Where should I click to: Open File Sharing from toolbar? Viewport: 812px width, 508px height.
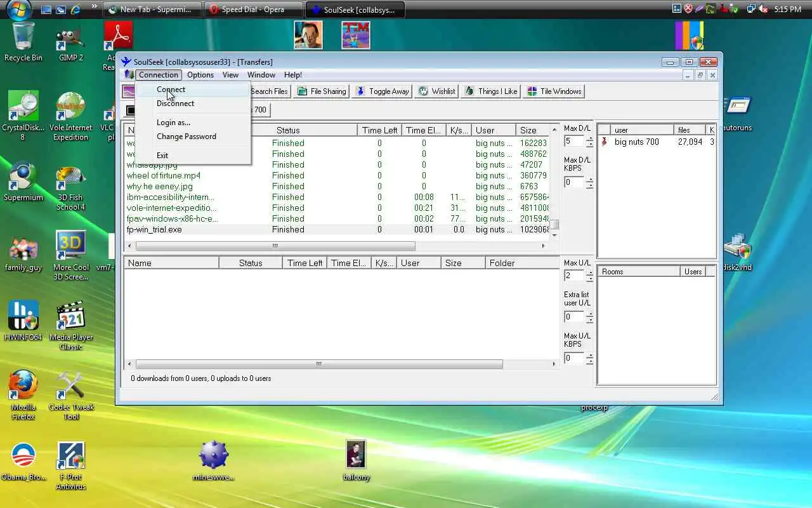coord(322,91)
